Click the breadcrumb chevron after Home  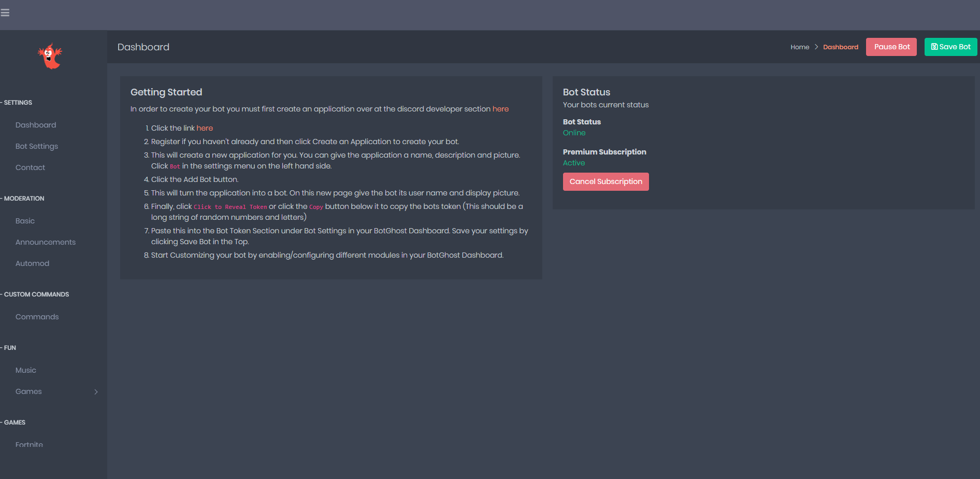pos(816,47)
